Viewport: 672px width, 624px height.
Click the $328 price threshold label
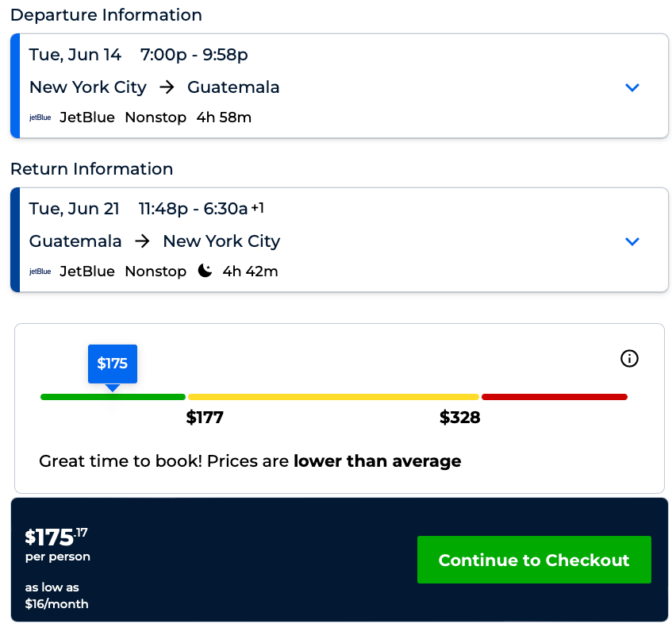[x=460, y=418]
